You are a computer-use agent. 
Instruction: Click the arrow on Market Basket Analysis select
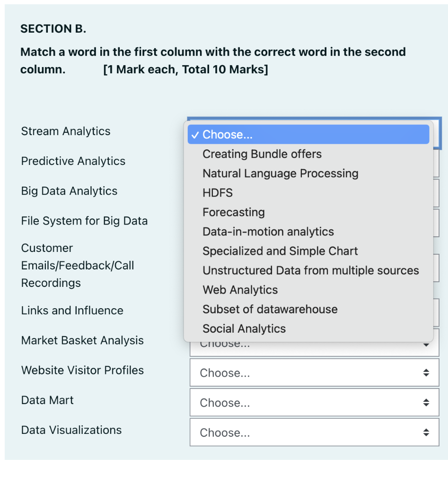point(426,346)
